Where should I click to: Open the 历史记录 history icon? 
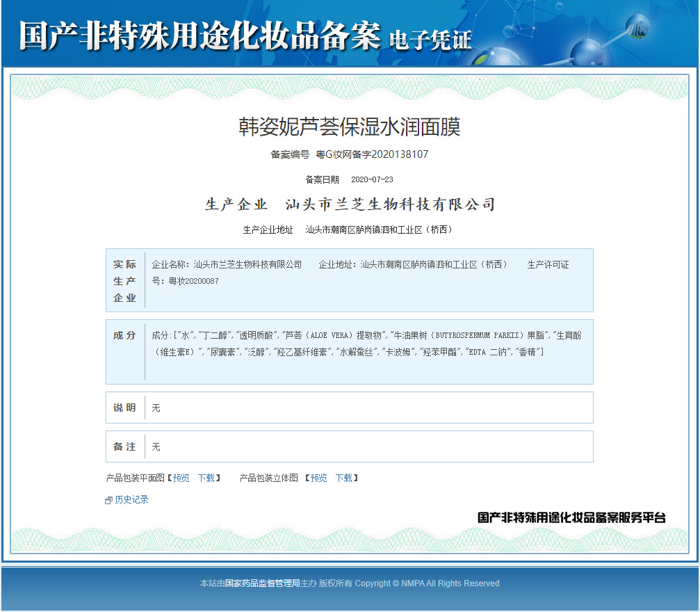108,500
